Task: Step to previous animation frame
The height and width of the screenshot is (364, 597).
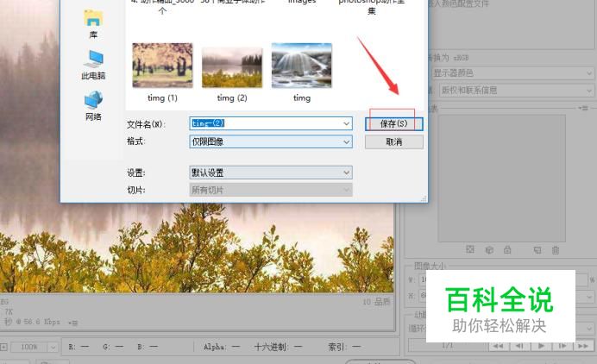Action: (x=519, y=346)
